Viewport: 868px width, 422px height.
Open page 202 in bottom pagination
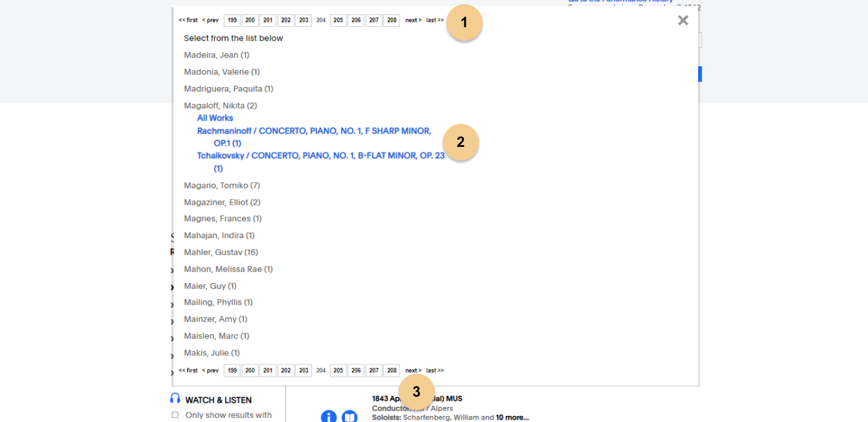click(286, 371)
